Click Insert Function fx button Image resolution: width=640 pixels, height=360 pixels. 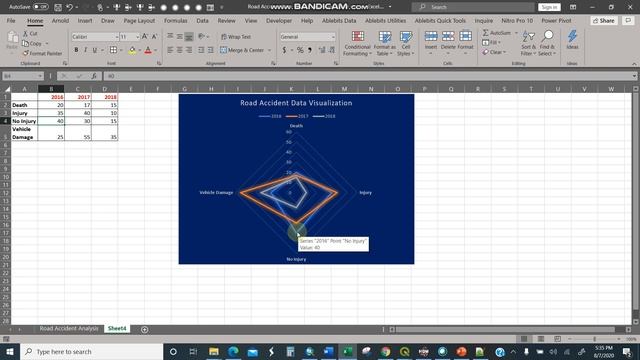(x=94, y=76)
